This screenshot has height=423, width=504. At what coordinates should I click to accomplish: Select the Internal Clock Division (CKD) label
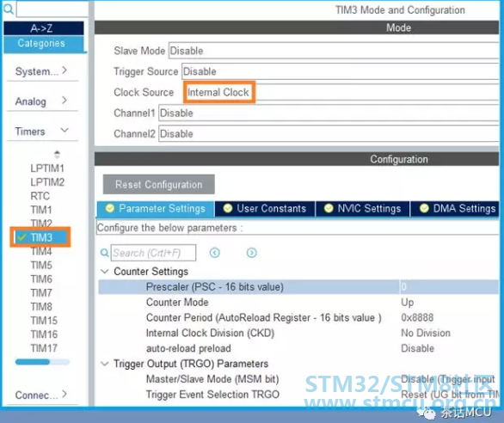(210, 333)
